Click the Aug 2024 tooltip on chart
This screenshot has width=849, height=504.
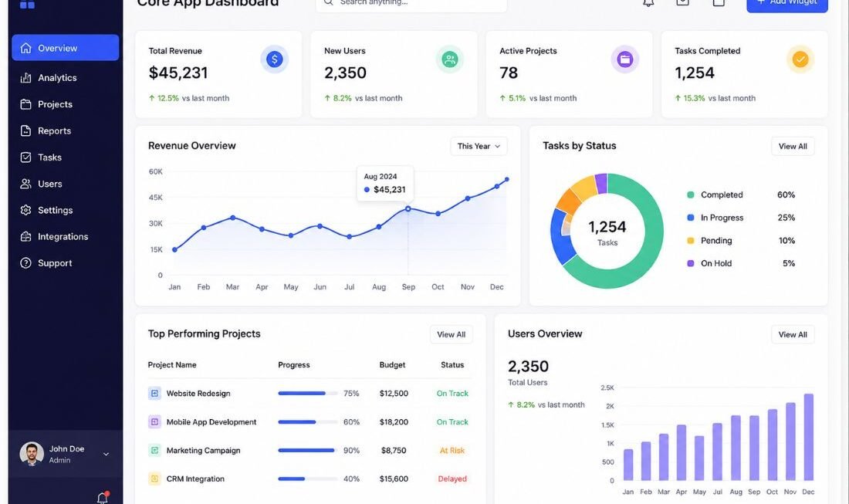tap(385, 184)
